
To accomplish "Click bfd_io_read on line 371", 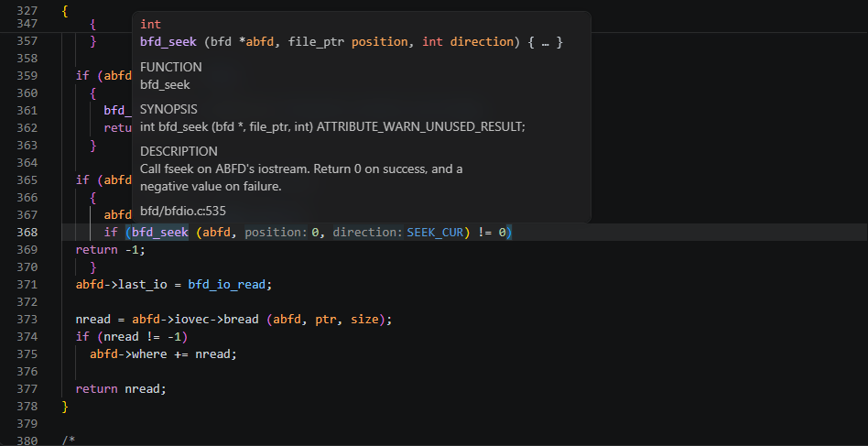I will click(227, 285).
